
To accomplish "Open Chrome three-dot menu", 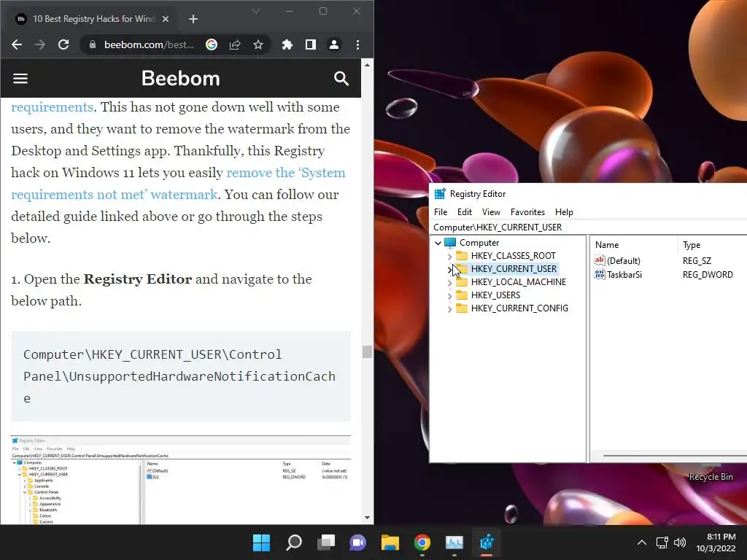I will click(x=357, y=44).
